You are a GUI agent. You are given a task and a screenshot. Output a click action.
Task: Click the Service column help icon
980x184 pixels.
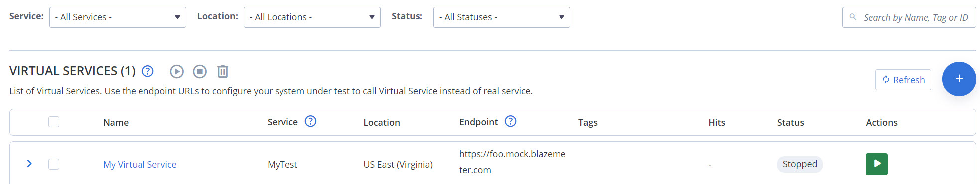(311, 121)
